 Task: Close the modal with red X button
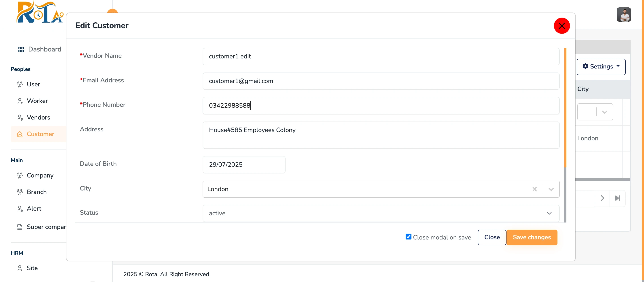(561, 26)
